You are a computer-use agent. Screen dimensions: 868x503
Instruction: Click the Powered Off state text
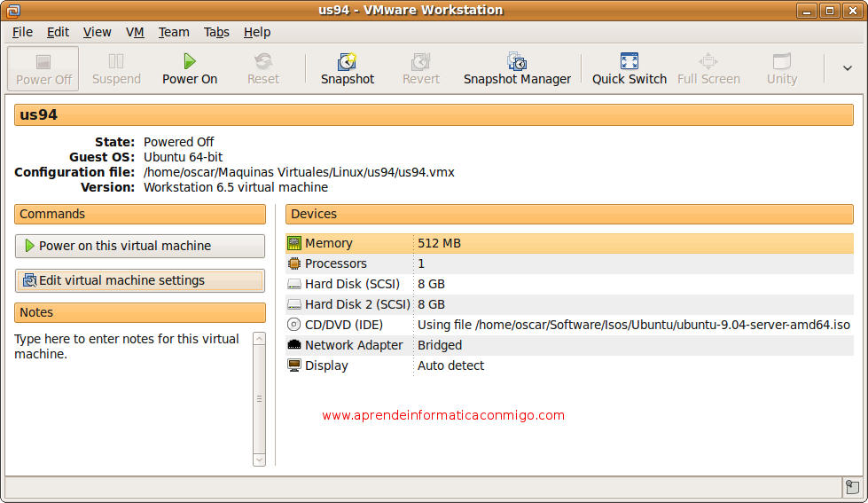(x=178, y=142)
